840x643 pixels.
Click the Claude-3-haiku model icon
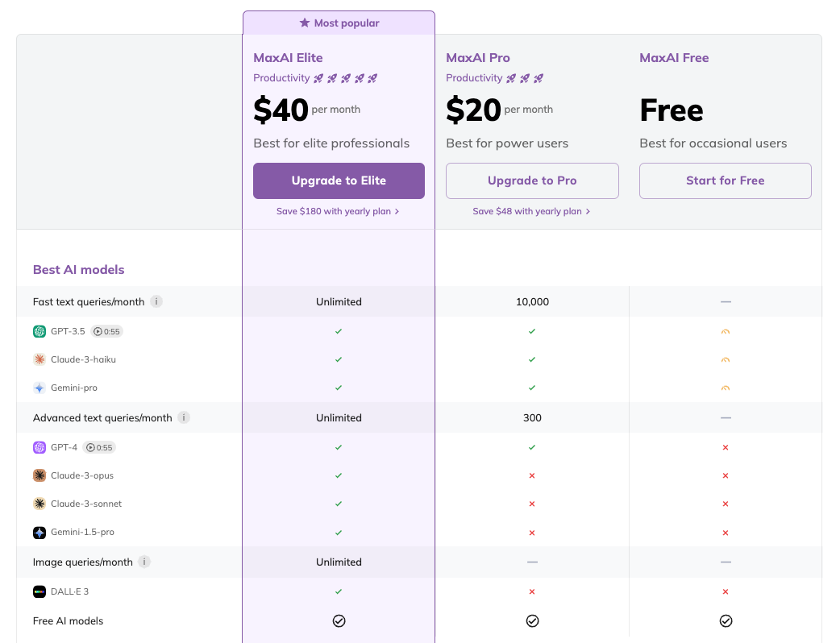40,359
